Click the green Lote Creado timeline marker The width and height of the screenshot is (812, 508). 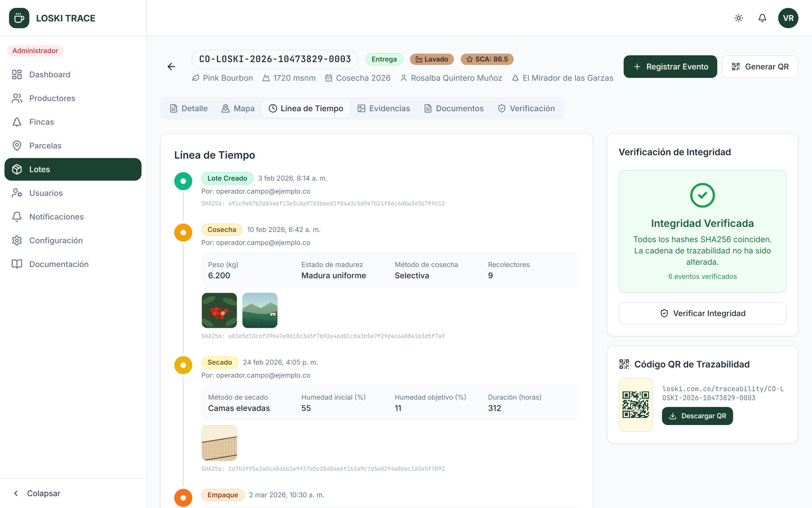pyautogui.click(x=183, y=181)
